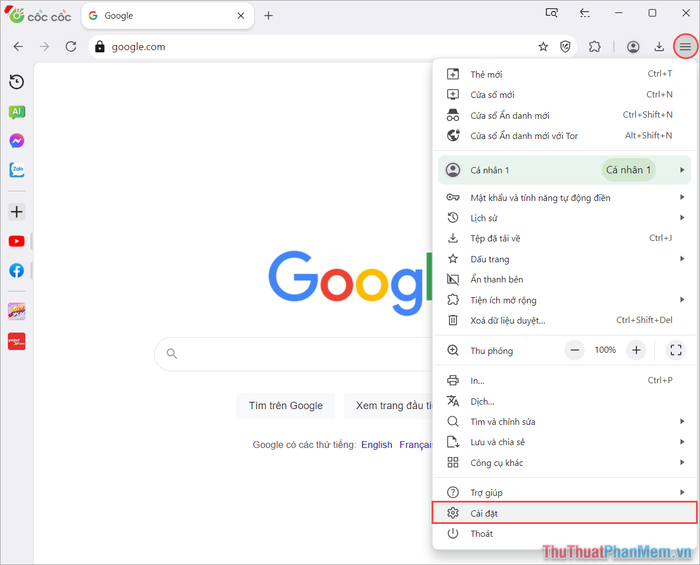Expand 'Tìm và chỉnh sửa' submenu
Image resolution: width=700 pixels, height=565 pixels.
point(564,421)
